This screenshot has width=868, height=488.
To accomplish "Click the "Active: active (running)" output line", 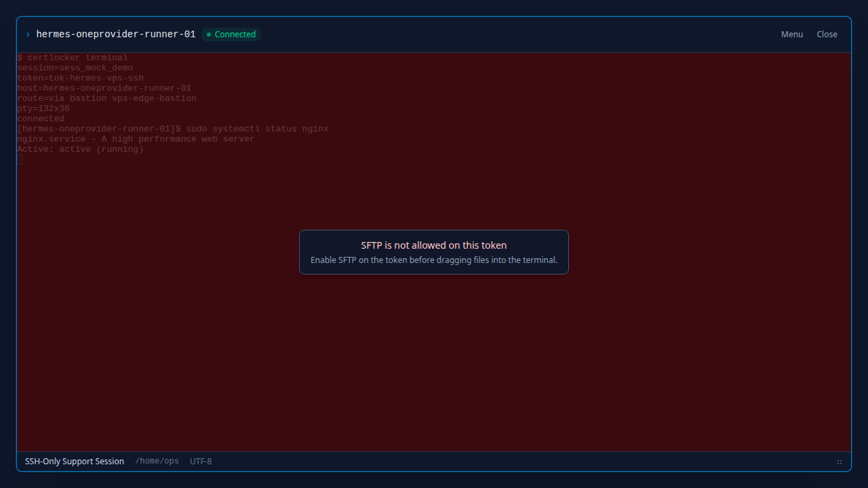I will click(80, 150).
